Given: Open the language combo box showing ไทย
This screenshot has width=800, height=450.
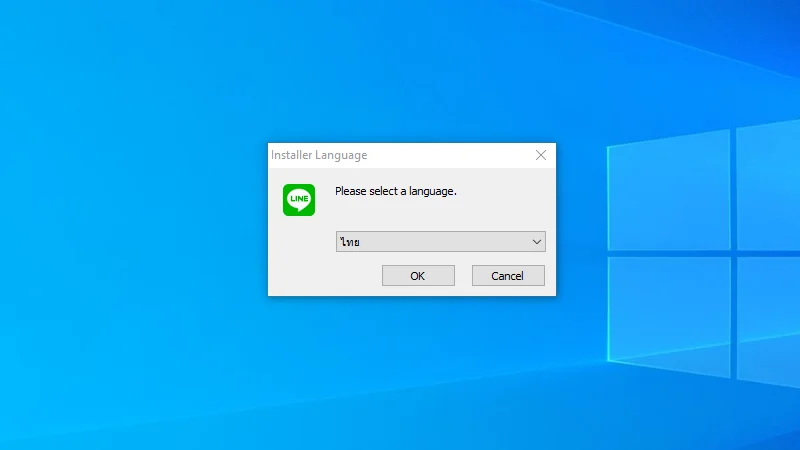Looking at the screenshot, I should click(x=440, y=242).
